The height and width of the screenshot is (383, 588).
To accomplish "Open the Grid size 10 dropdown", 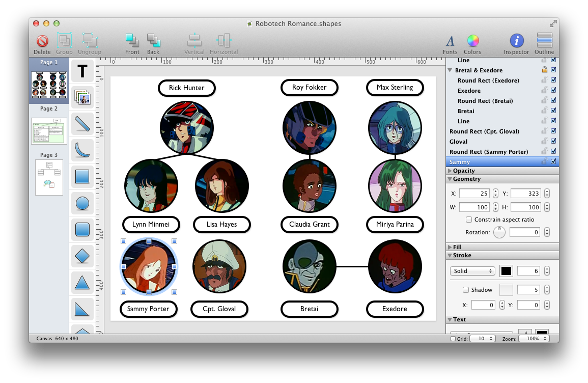I will tap(482, 339).
